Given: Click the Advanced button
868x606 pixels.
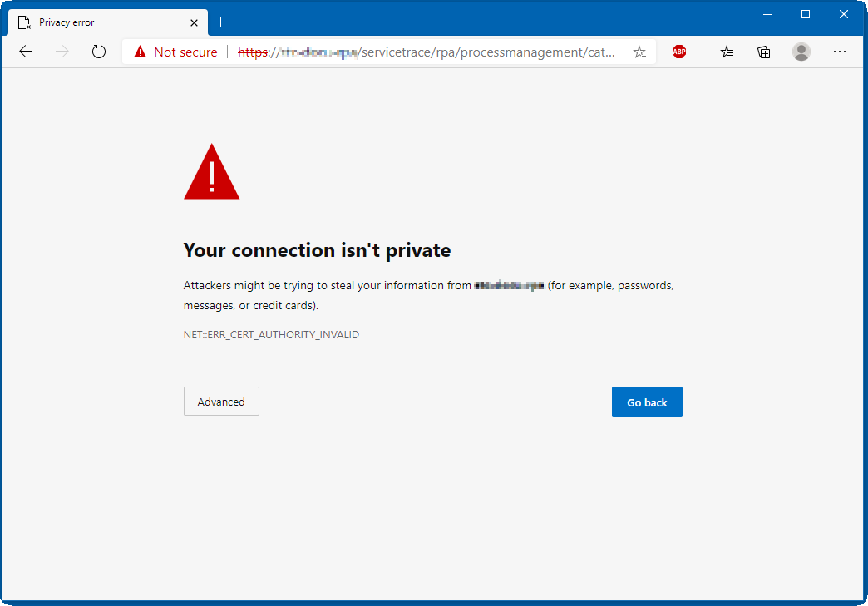Looking at the screenshot, I should (221, 401).
